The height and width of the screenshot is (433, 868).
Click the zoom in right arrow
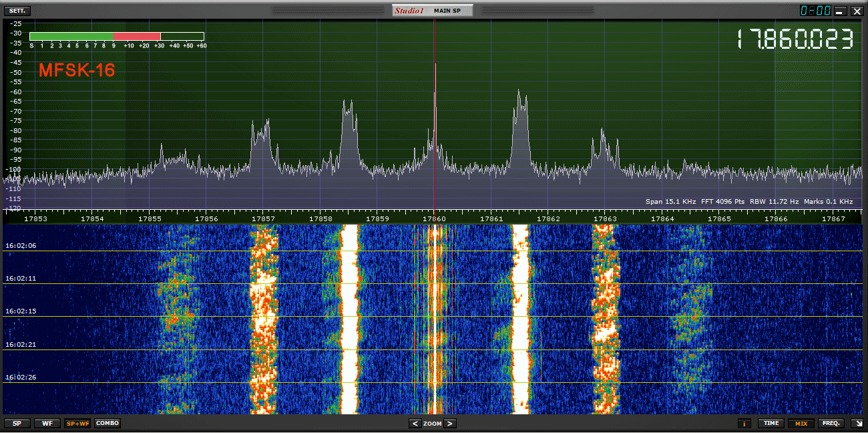(450, 424)
